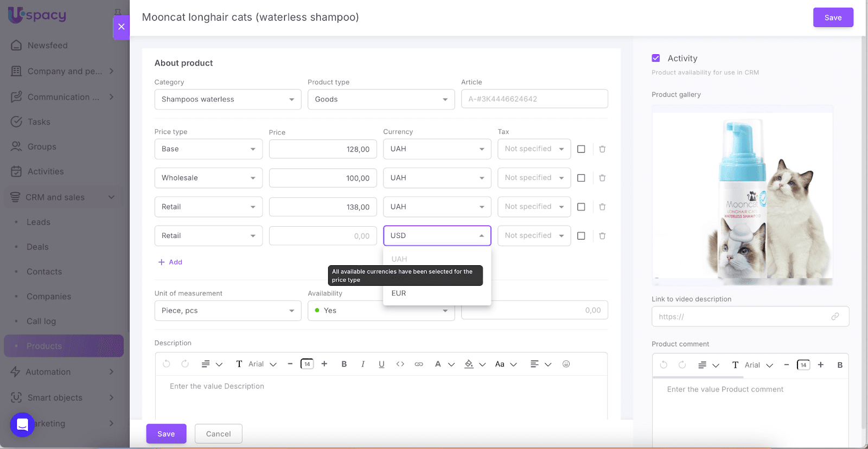Close the product panel with X button
Viewport: 868px width, 449px height.
(x=121, y=27)
